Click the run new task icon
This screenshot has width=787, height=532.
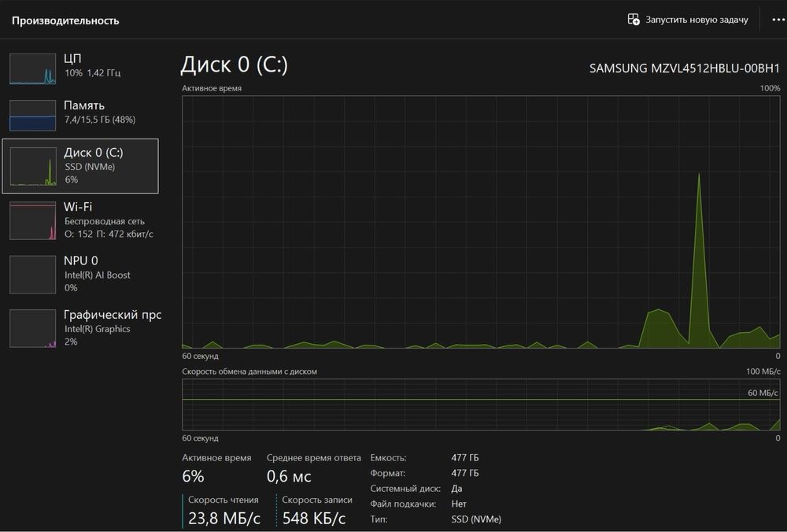pyautogui.click(x=634, y=20)
